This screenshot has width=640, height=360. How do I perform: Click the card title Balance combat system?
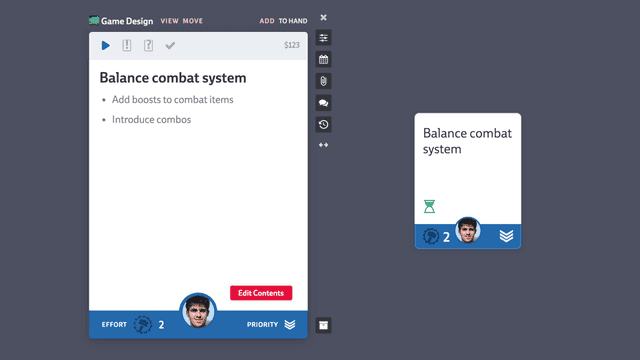coord(173,78)
